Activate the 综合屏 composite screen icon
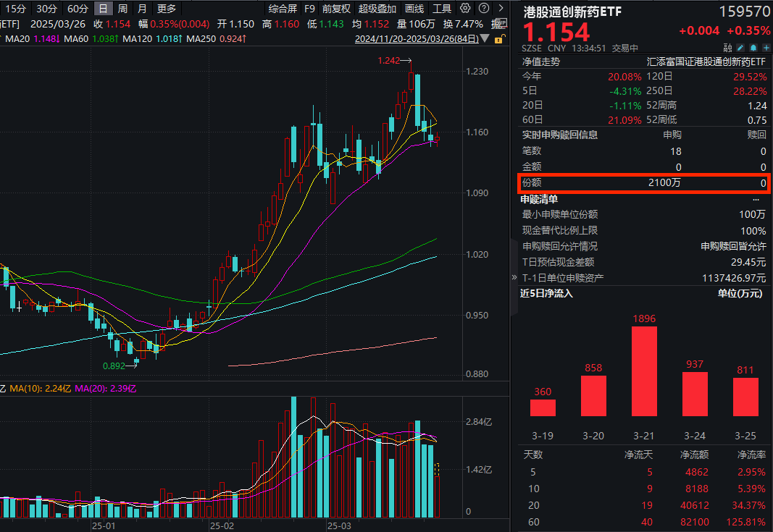This screenshot has width=773, height=532. 283,9
